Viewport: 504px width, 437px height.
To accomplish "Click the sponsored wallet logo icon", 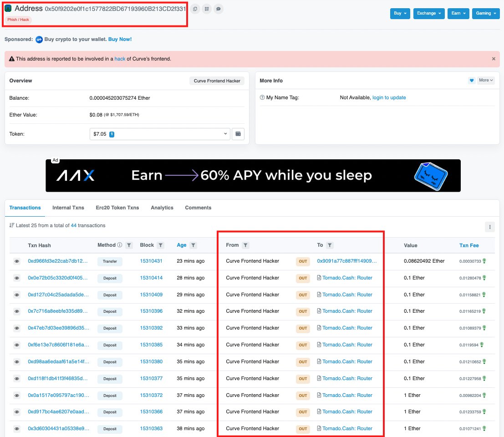I will tap(39, 40).
